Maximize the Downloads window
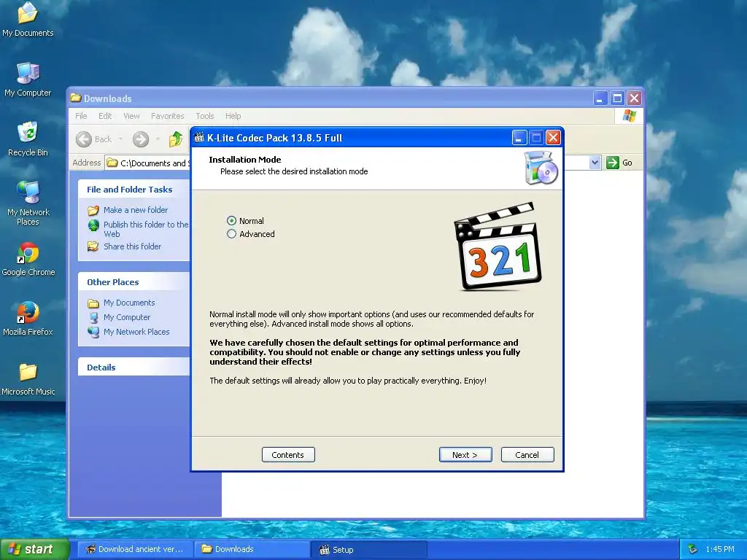This screenshot has height=560, width=747. (x=617, y=98)
